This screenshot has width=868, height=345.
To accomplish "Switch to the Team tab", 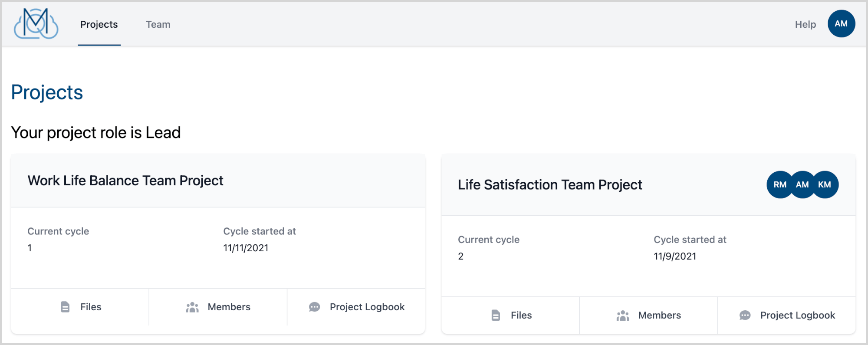I will 158,25.
